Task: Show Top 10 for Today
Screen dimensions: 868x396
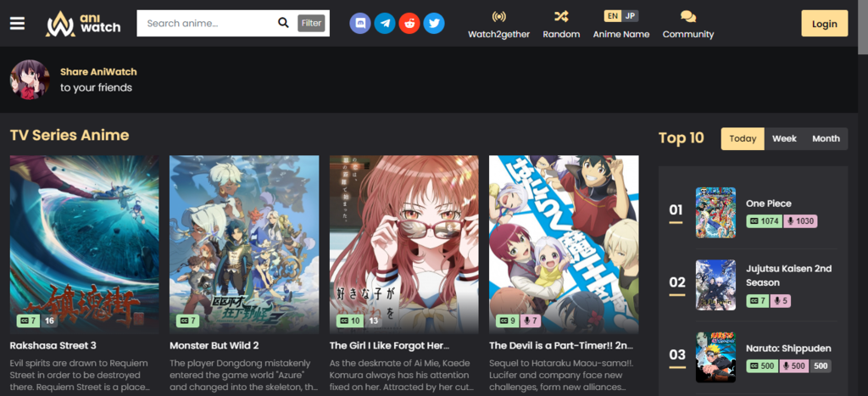Action: [743, 138]
